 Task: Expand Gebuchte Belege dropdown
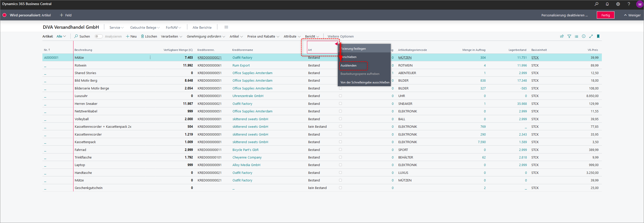pyautogui.click(x=145, y=27)
